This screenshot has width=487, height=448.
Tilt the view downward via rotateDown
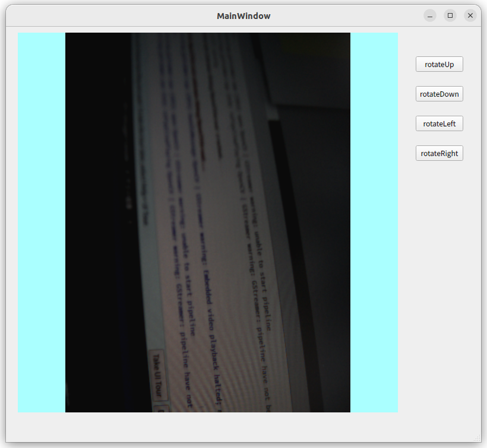click(439, 94)
